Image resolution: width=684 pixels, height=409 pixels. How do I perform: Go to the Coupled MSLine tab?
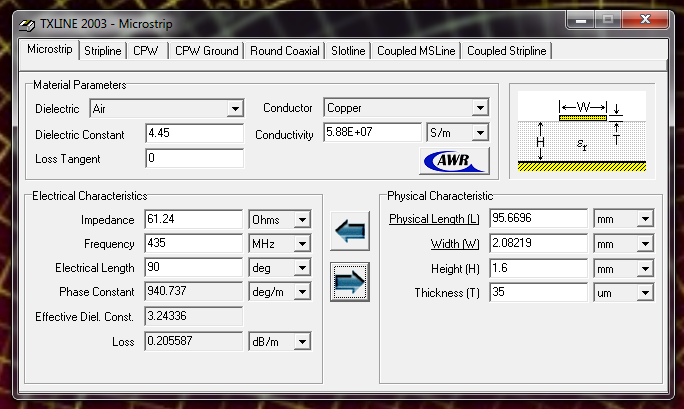(x=416, y=51)
